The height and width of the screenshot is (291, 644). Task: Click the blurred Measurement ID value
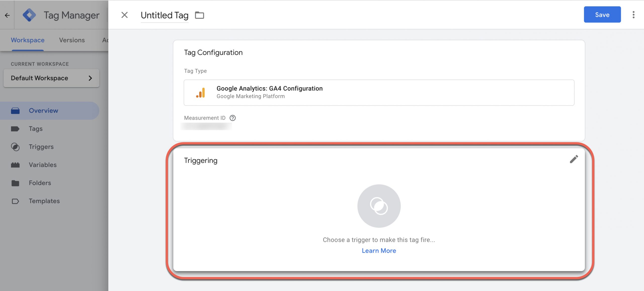[x=206, y=126]
